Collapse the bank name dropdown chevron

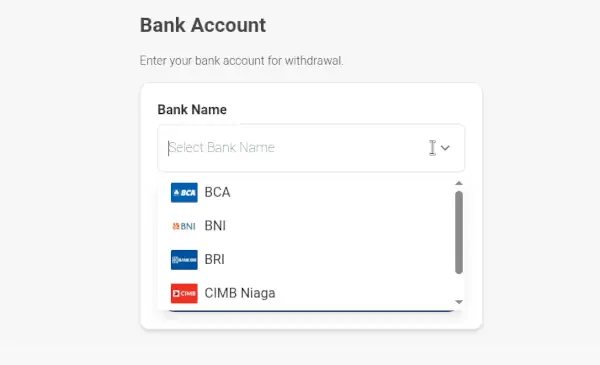pyautogui.click(x=445, y=148)
